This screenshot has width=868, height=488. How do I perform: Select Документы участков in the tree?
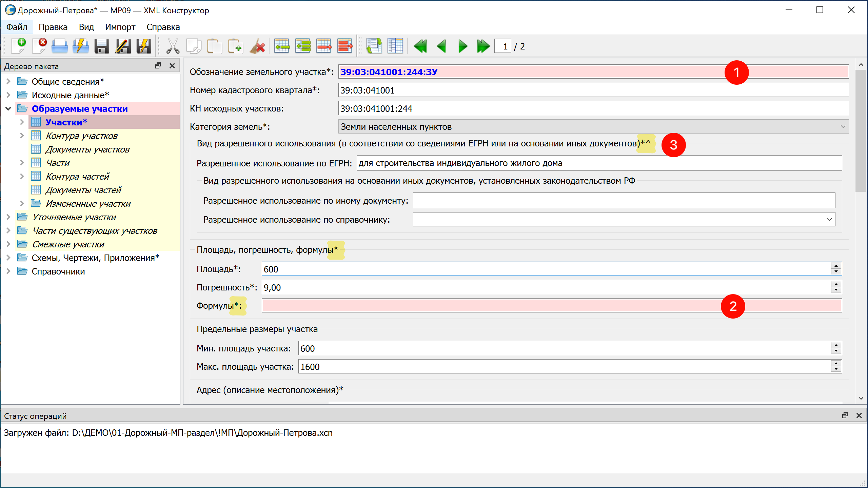tap(87, 149)
